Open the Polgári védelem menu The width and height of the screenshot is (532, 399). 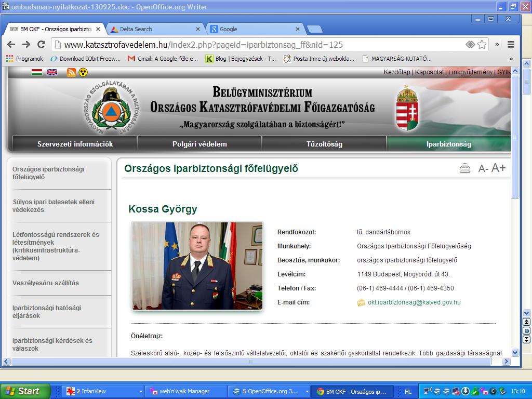pos(199,144)
